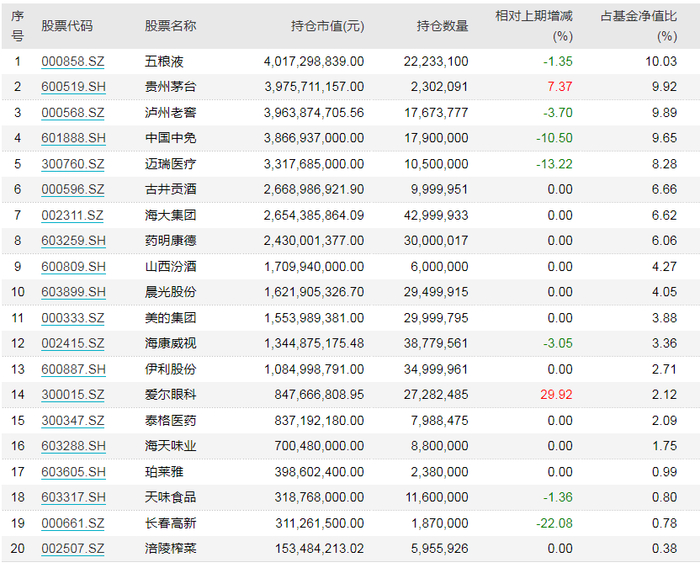
Task: Open the 002415.SZ link
Action: (73, 343)
